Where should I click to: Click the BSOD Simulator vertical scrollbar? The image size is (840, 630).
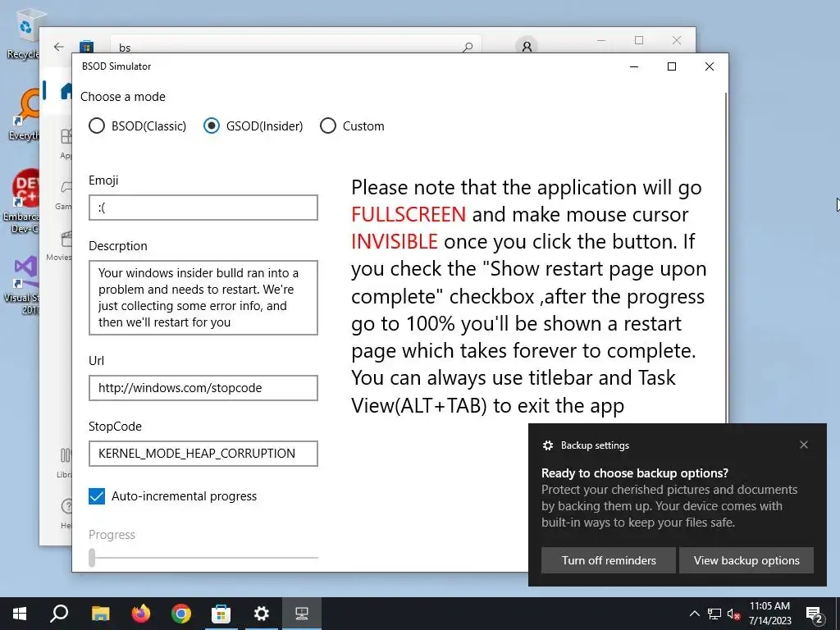[x=726, y=257]
